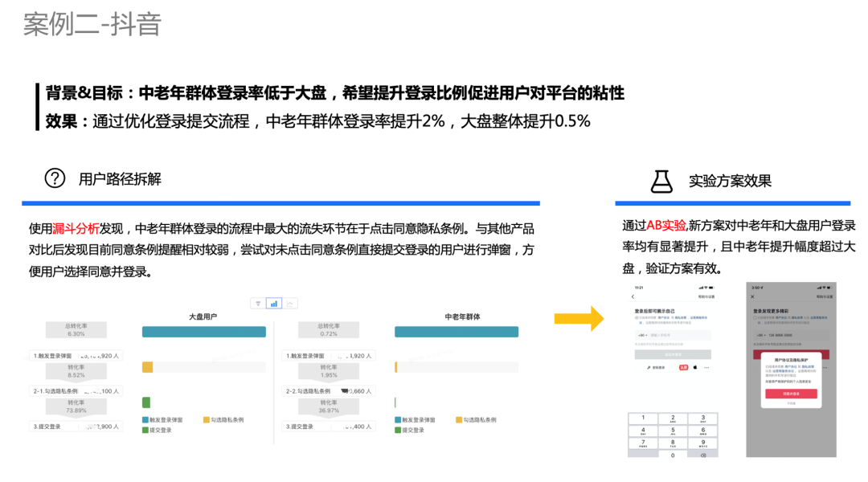Image resolution: width=868 pixels, height=482 pixels.
Task: Tap red 头条 login icon on left phone
Action: tap(684, 367)
